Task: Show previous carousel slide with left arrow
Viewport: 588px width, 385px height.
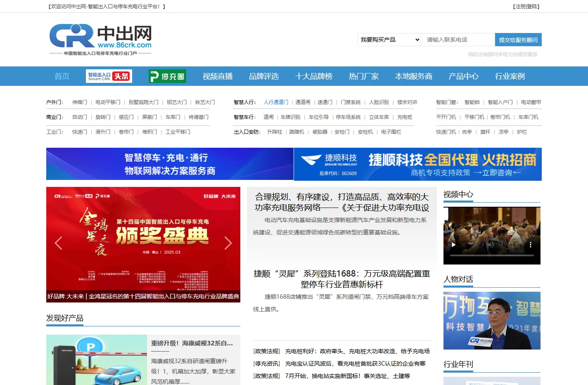Action: point(58,243)
